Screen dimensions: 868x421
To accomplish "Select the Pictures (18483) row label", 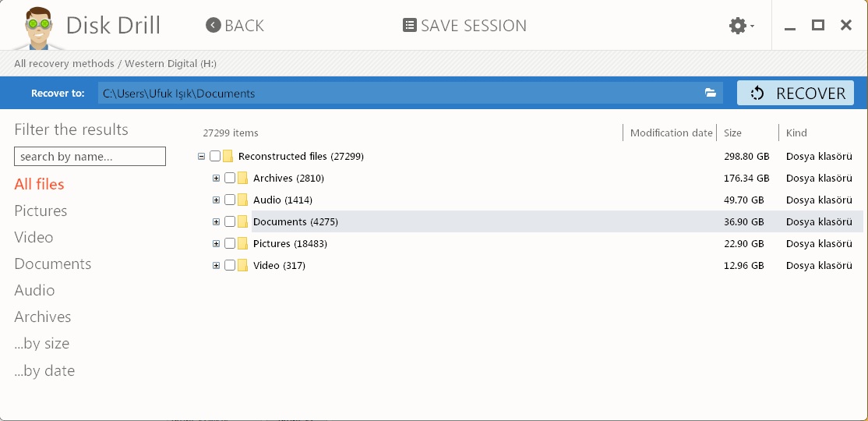I will point(290,244).
